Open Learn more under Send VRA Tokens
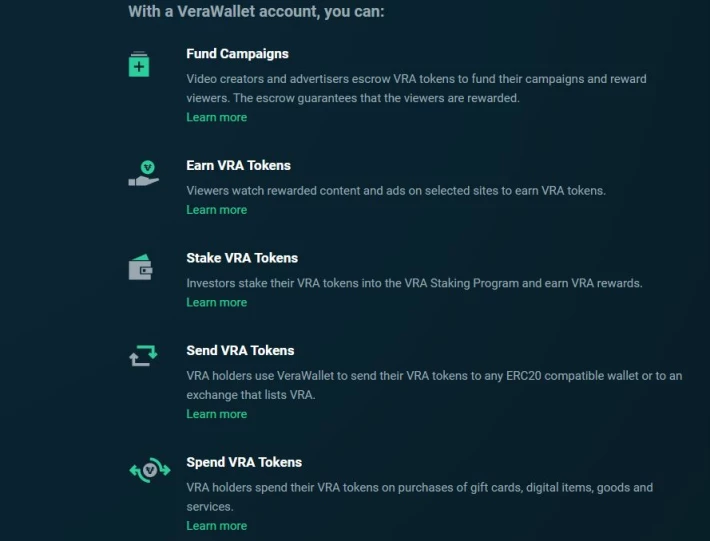This screenshot has width=710, height=541. (x=216, y=414)
